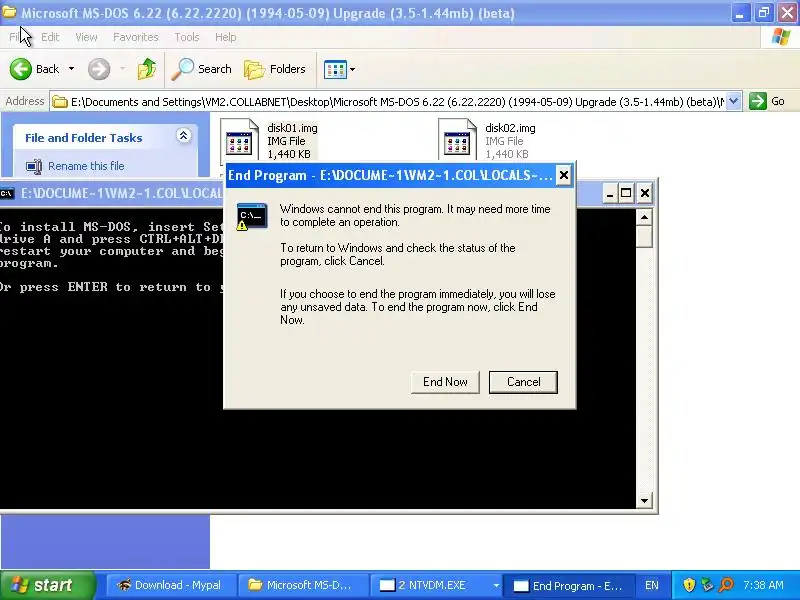Restore down the Explorer window

763,13
